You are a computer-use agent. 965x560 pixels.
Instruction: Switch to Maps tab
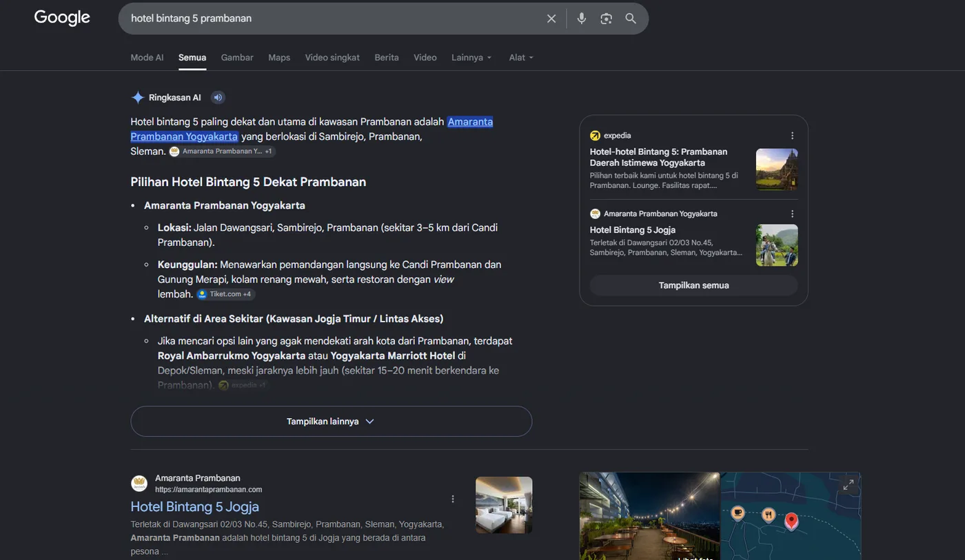(279, 58)
